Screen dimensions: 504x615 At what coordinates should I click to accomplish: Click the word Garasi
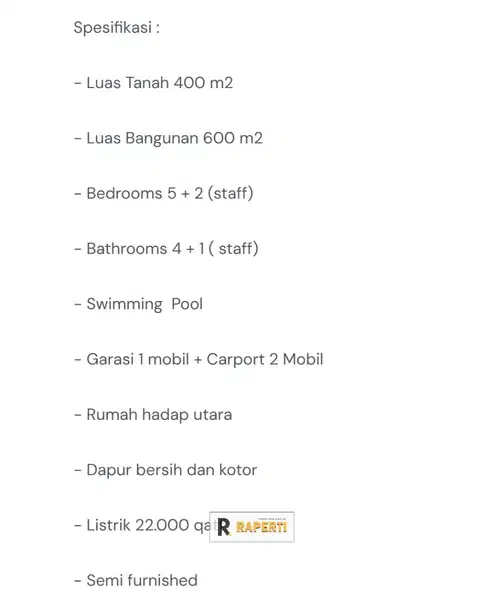point(110,359)
